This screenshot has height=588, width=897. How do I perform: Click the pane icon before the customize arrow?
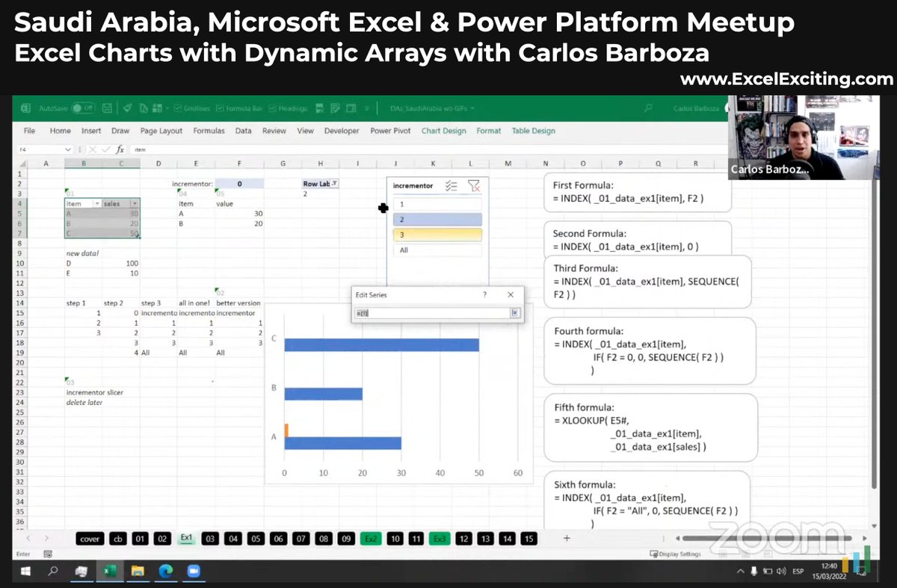tap(351, 108)
